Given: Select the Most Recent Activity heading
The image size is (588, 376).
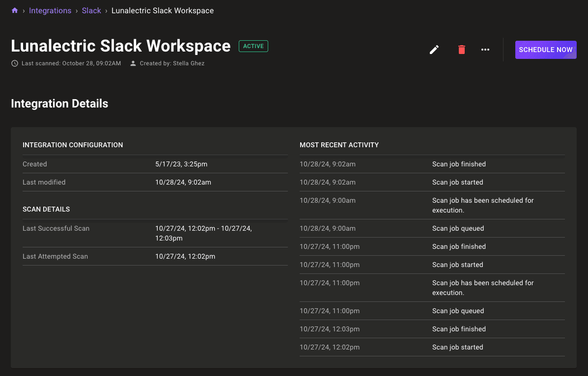Looking at the screenshot, I should pyautogui.click(x=339, y=145).
